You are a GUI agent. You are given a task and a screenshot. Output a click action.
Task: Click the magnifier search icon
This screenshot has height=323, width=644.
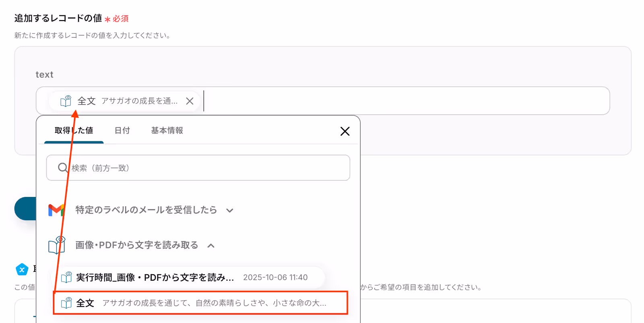63,168
